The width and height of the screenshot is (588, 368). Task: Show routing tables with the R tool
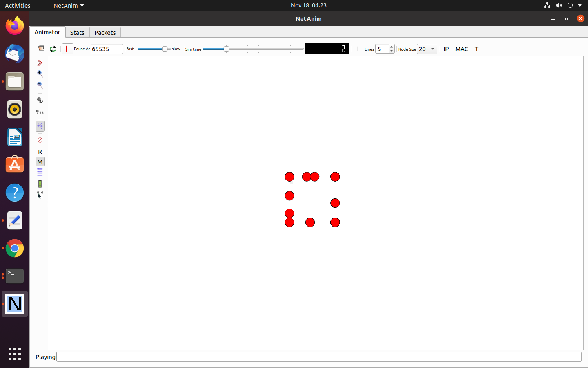(x=40, y=152)
